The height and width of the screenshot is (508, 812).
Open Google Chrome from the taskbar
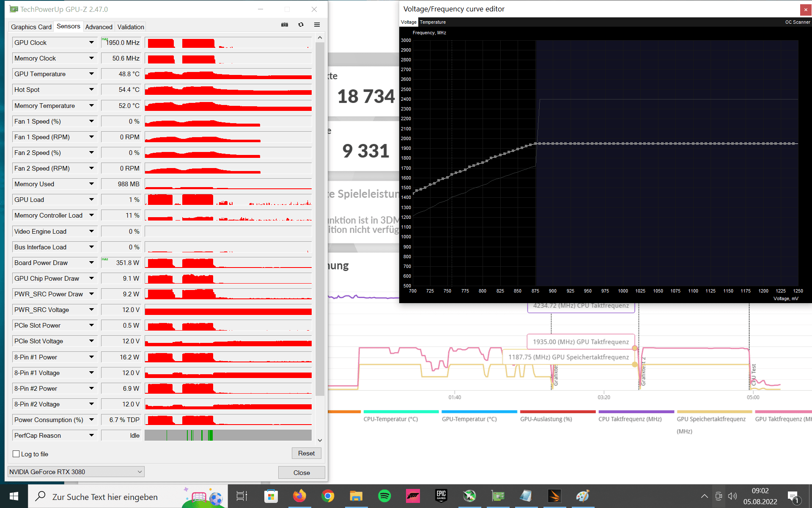pyautogui.click(x=328, y=496)
